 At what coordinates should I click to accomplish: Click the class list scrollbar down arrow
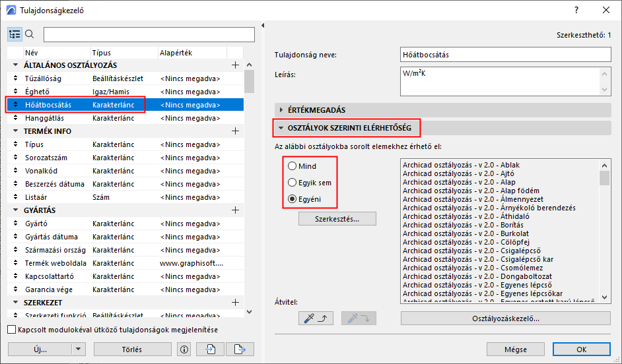(x=605, y=297)
